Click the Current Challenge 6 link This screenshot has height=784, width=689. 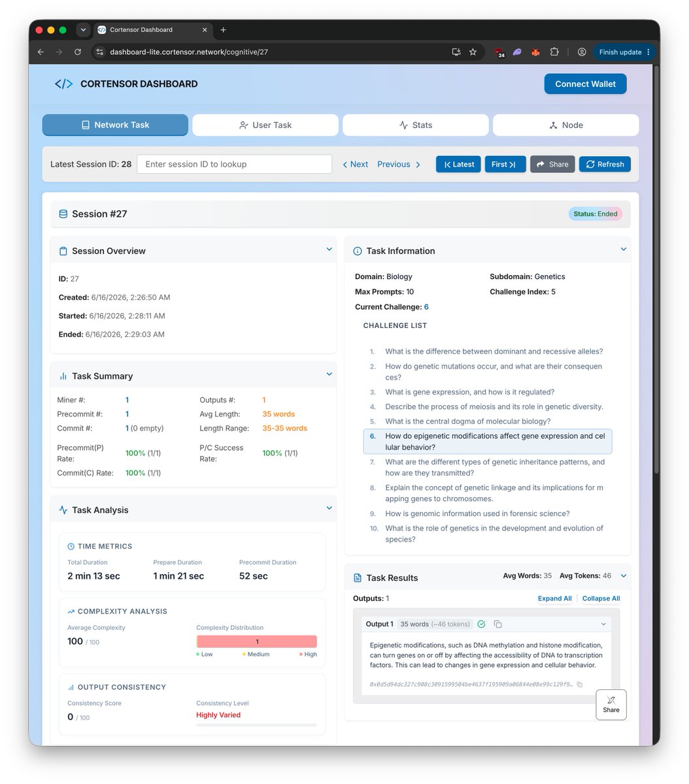click(426, 307)
